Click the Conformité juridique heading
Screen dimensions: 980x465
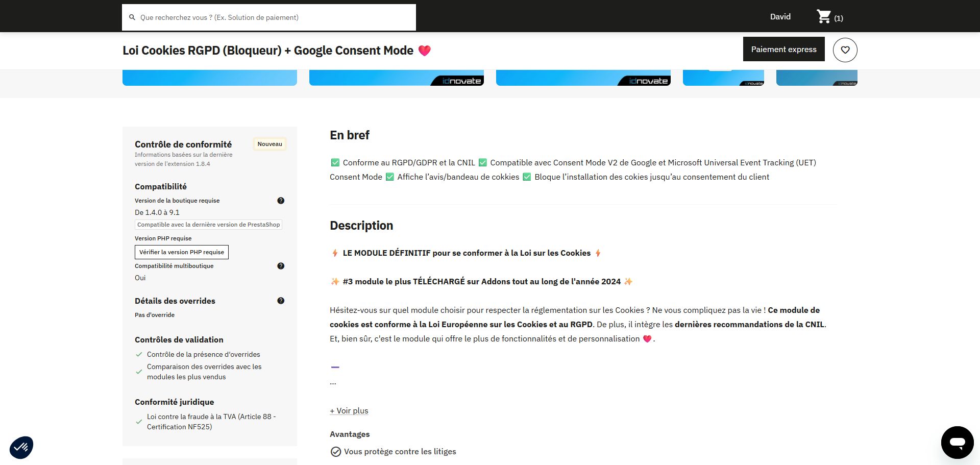(175, 402)
